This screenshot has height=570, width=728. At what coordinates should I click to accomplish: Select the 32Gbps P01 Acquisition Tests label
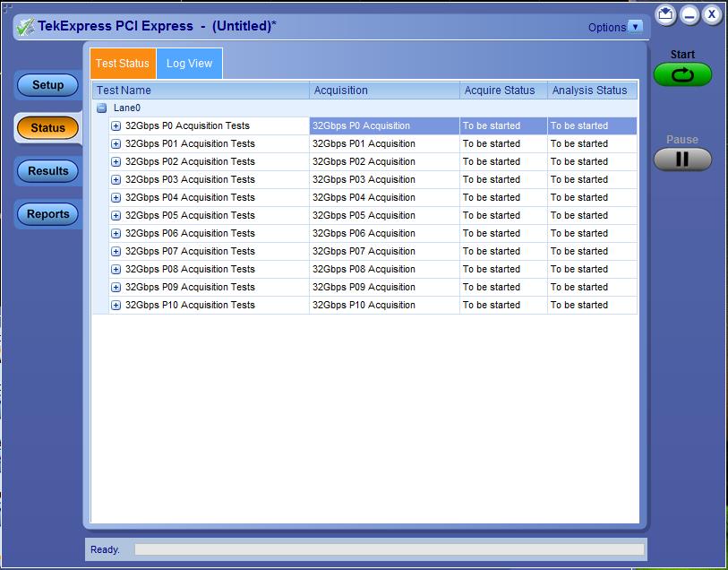[x=190, y=144]
